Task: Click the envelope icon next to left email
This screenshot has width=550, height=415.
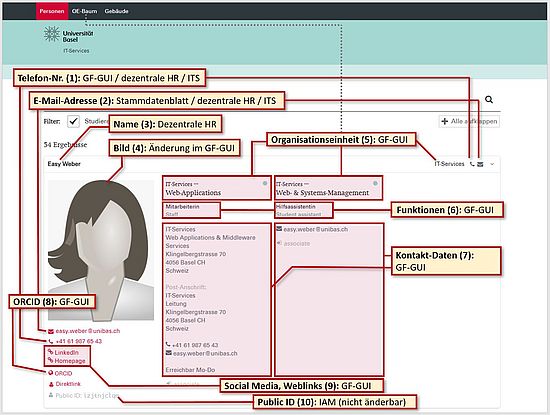Action: click(51, 331)
